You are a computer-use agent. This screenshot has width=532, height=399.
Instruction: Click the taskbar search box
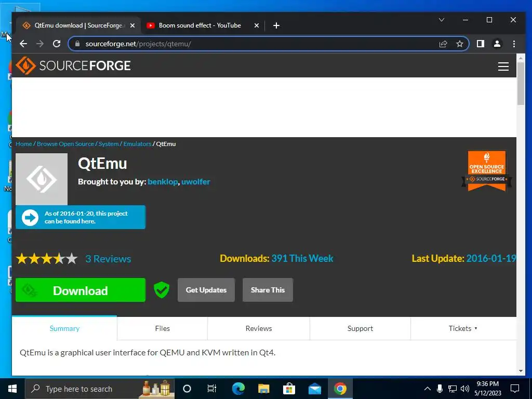[x=100, y=389]
